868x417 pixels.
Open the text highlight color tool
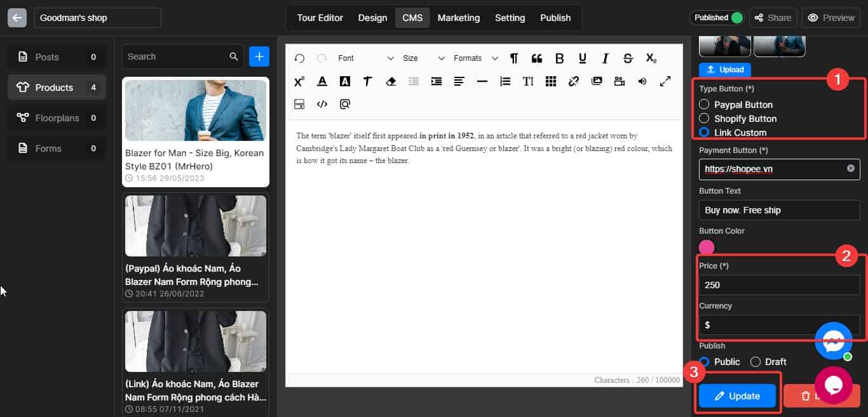point(345,81)
